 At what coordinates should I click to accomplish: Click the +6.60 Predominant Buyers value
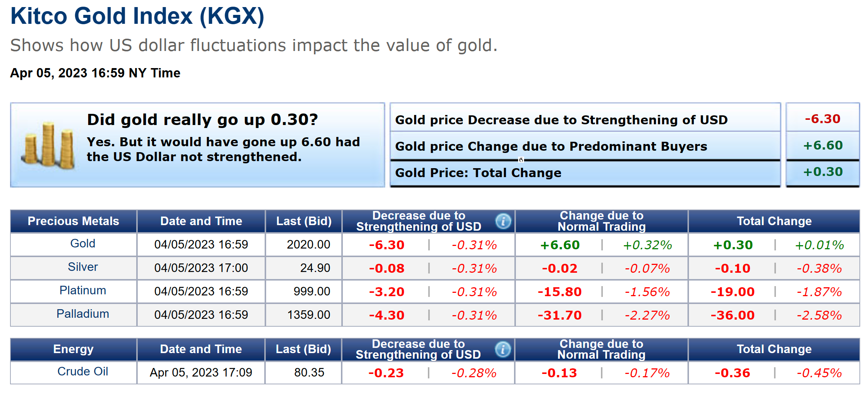[823, 145]
